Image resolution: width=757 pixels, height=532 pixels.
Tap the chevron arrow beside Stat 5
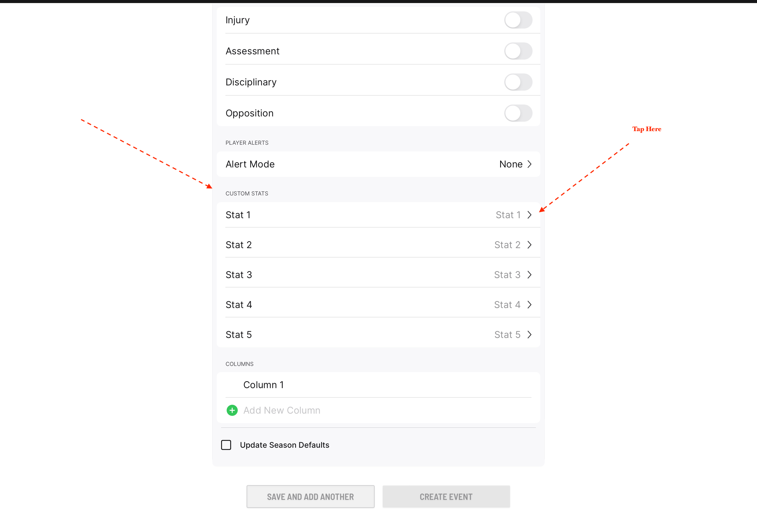coord(530,335)
